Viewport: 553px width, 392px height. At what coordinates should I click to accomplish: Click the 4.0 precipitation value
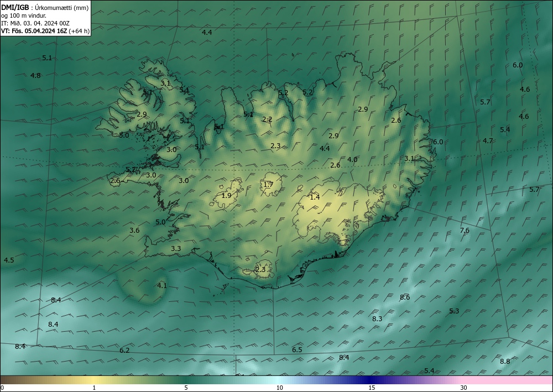tap(352, 160)
